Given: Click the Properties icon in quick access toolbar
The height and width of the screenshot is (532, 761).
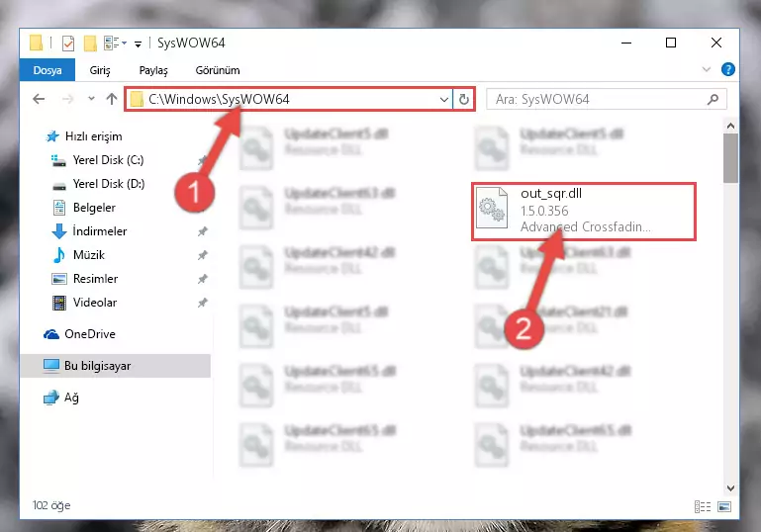Looking at the screenshot, I should pyautogui.click(x=68, y=44).
